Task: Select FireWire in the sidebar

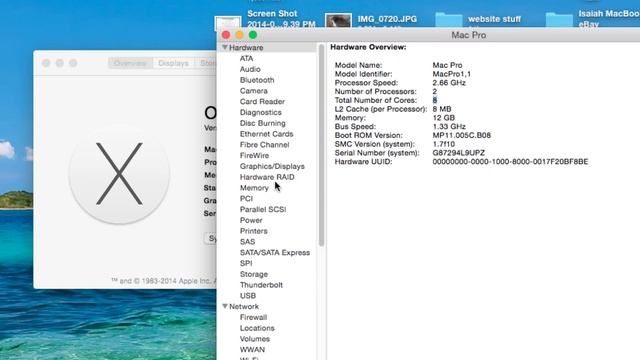Action: click(x=254, y=156)
